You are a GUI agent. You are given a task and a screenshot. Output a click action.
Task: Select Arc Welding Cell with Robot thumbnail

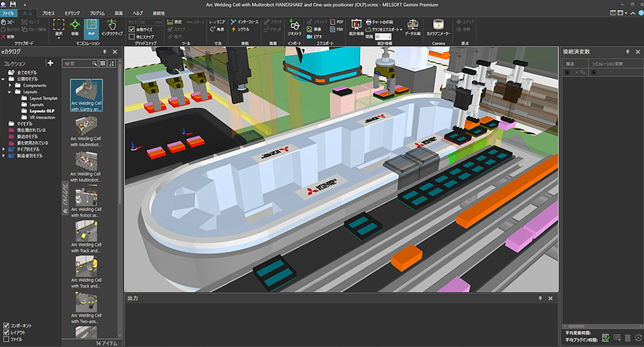(x=86, y=201)
